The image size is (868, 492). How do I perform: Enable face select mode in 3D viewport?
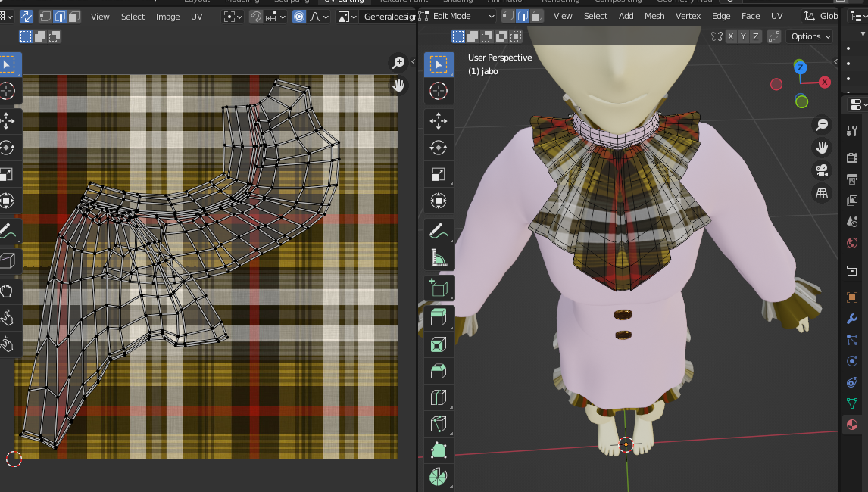pos(537,16)
